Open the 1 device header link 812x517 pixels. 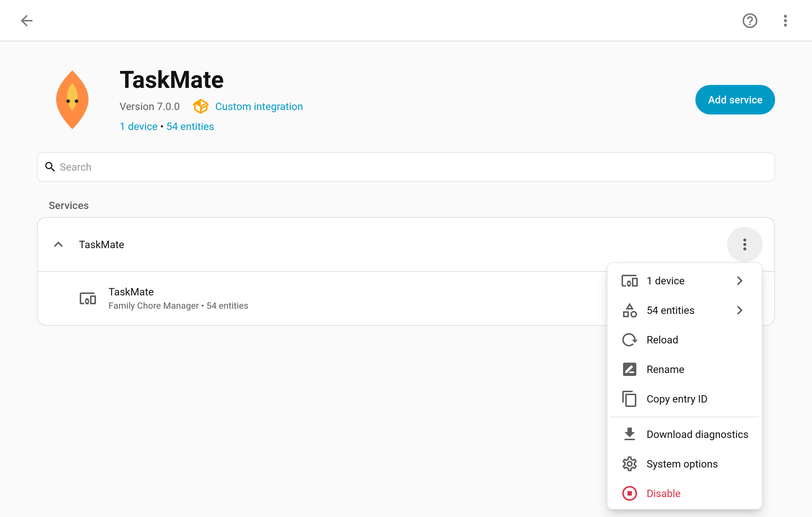139,126
